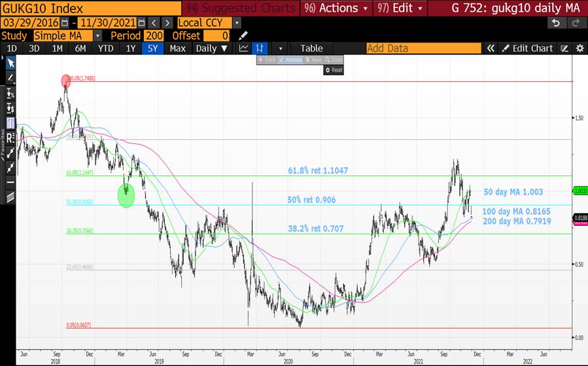Expand the Local CCY currency dropdown
Image resolution: width=588 pixels, height=366 pixels.
(236, 23)
